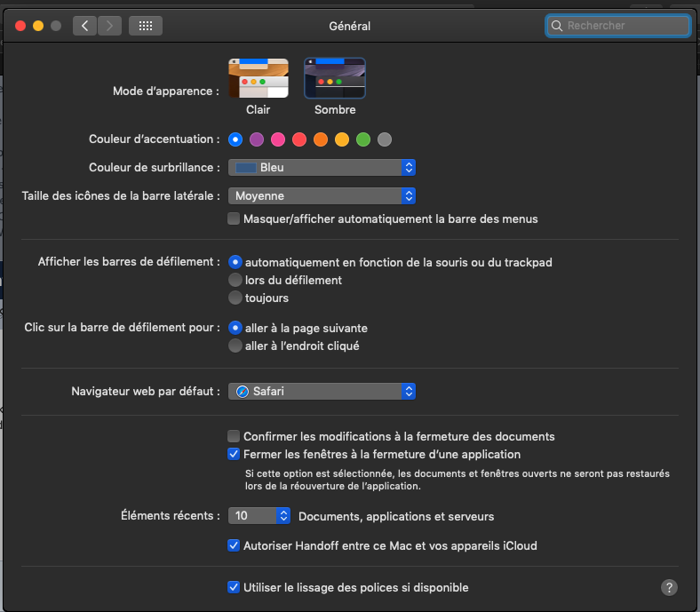The width and height of the screenshot is (700, 612).
Task: Click the magnifier icon in search field
Action: [x=557, y=26]
